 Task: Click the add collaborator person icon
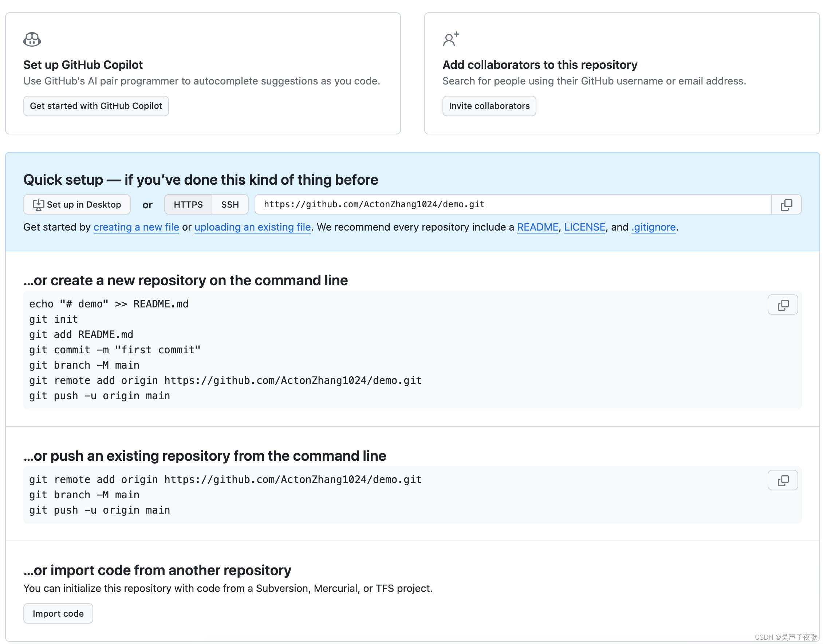pyautogui.click(x=450, y=39)
